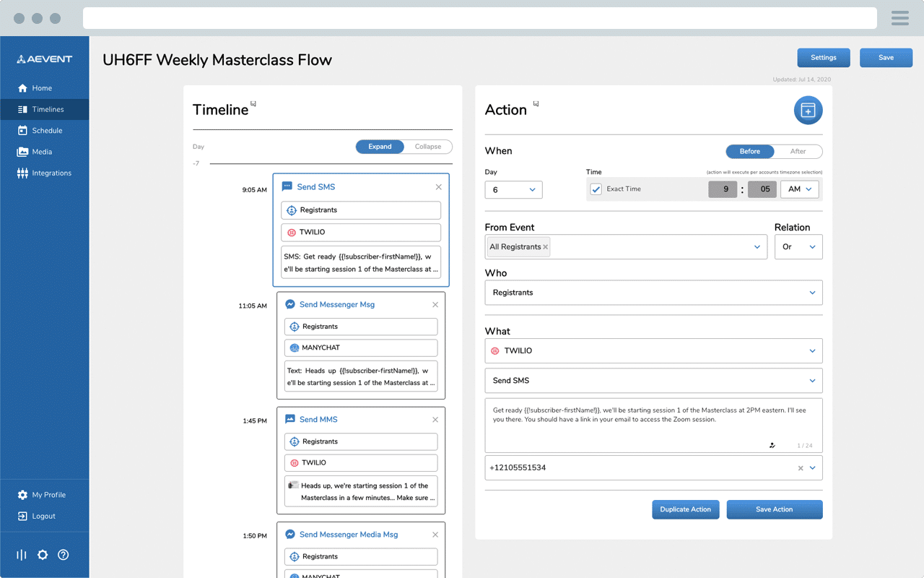Image resolution: width=924 pixels, height=578 pixels.
Task: Open Integrations in the sidebar
Action: click(x=45, y=173)
